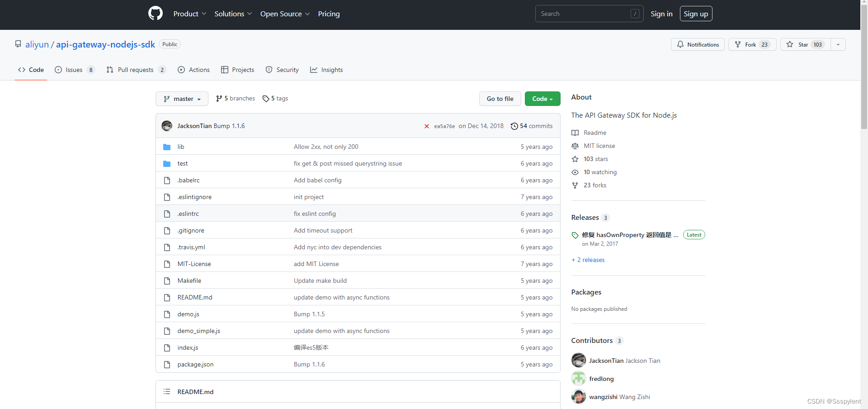Click the test folder icon
The width and height of the screenshot is (868, 409).
[x=167, y=164]
